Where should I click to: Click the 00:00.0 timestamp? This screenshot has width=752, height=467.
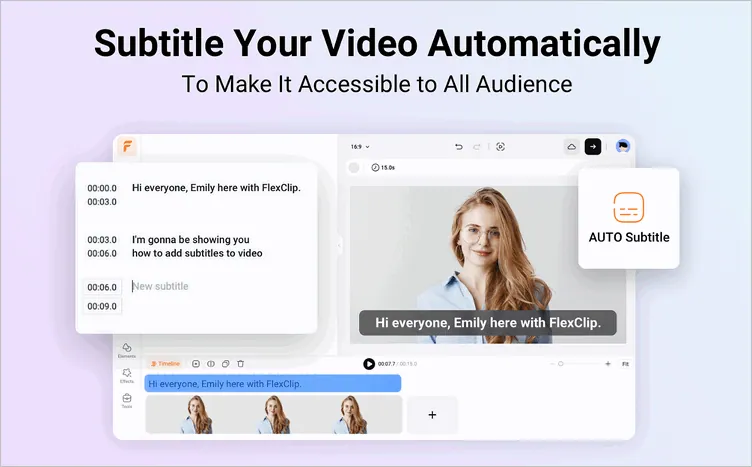tap(102, 188)
